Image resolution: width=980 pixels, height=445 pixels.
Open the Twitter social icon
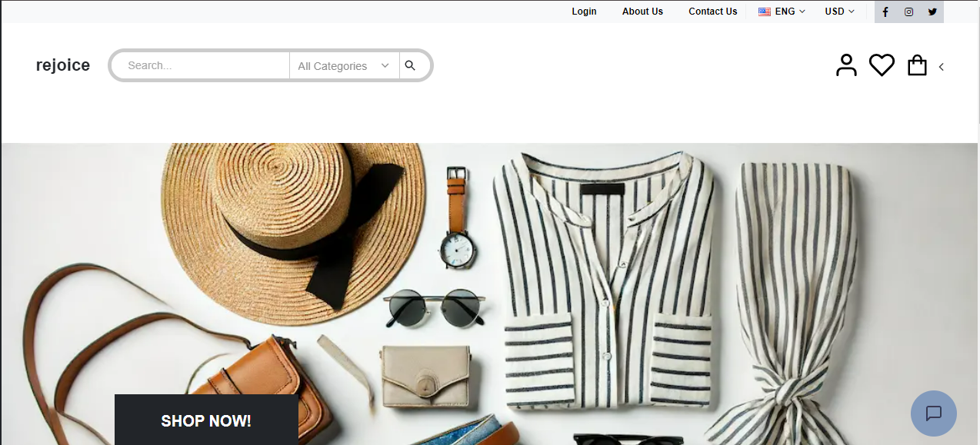click(x=932, y=12)
